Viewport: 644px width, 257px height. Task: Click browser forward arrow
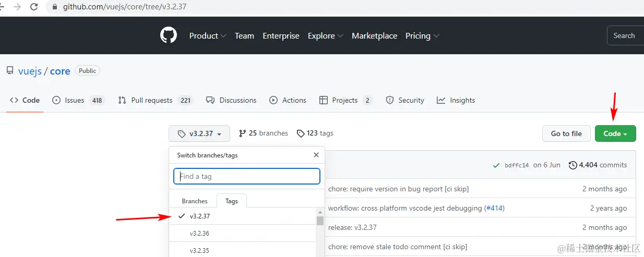pos(18,7)
